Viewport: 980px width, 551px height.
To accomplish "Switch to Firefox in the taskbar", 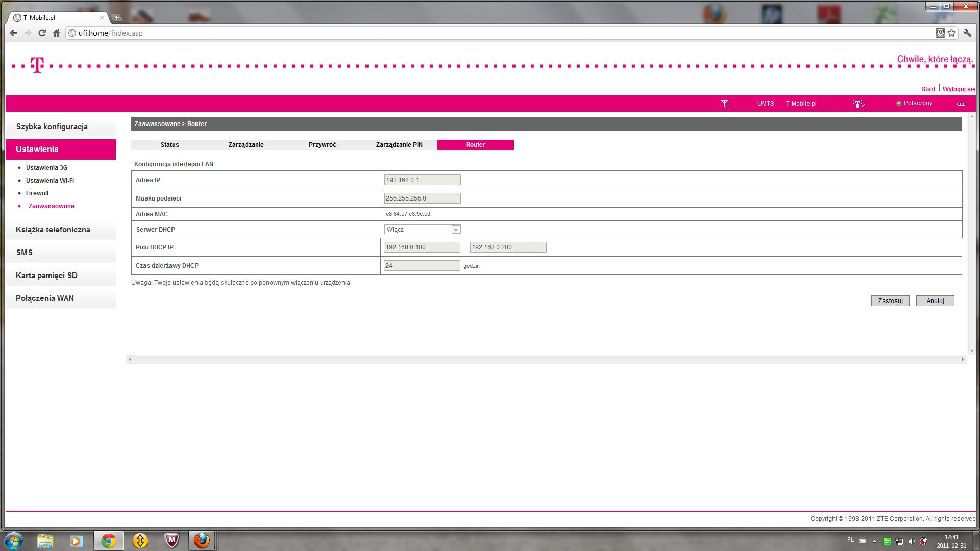I will [202, 541].
